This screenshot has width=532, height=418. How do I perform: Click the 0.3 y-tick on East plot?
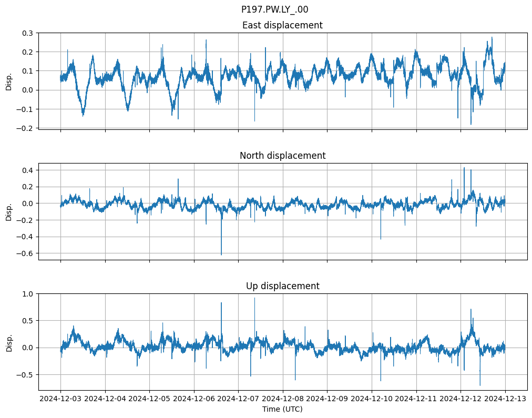[x=27, y=33]
